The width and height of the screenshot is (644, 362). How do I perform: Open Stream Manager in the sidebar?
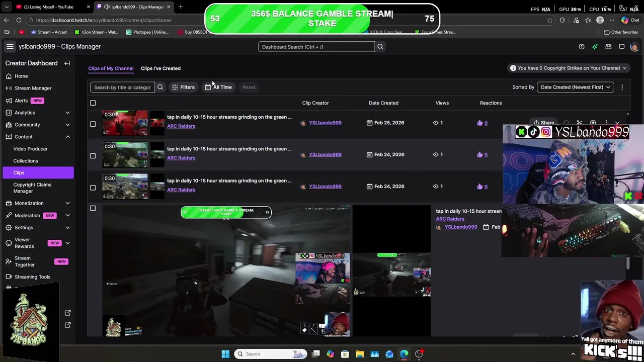click(33, 88)
